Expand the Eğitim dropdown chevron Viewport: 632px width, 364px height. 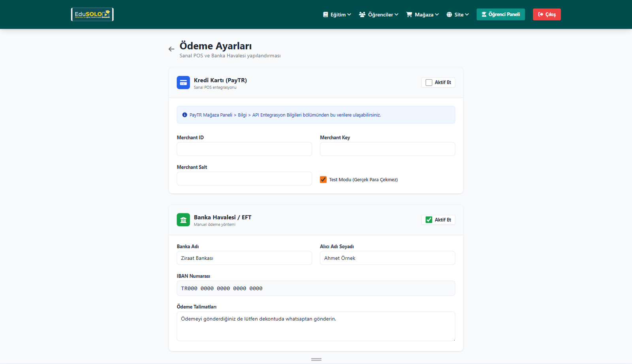pos(349,15)
